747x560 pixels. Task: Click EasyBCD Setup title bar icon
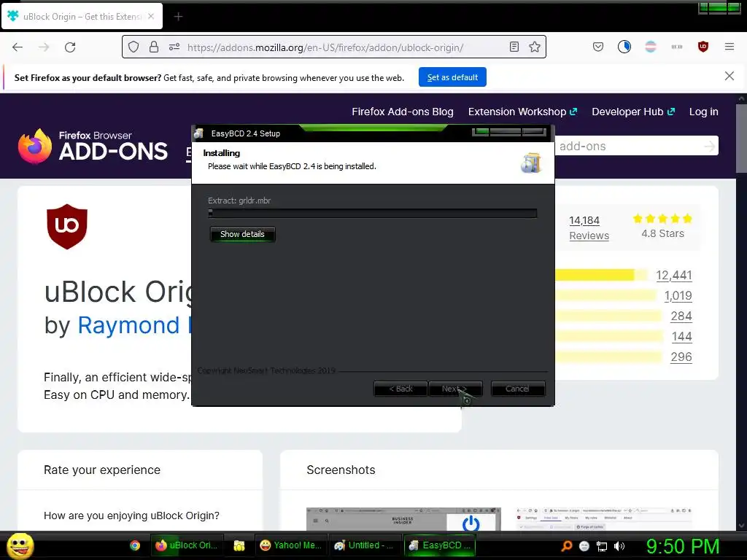(199, 133)
